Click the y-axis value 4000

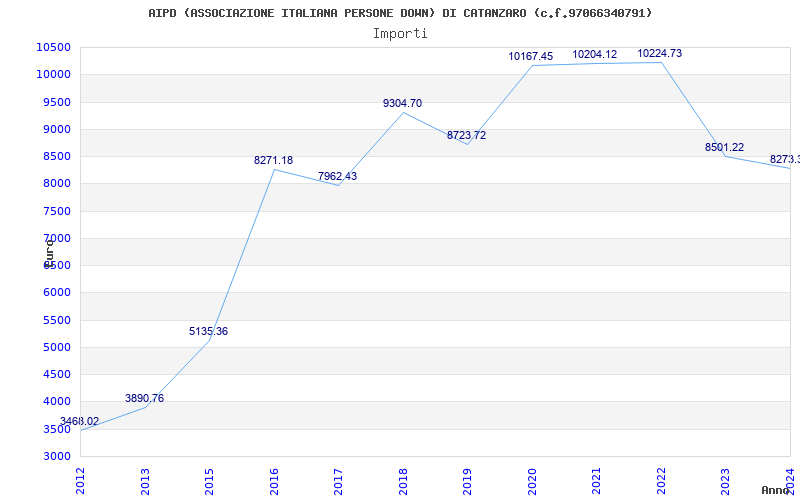tap(57, 402)
